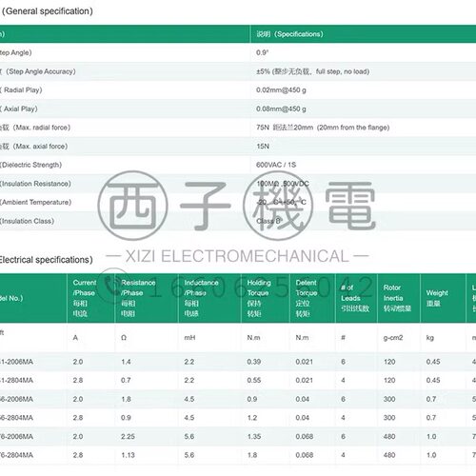
Task: Select resistance value "1.4" in first row
Action: coord(126,362)
